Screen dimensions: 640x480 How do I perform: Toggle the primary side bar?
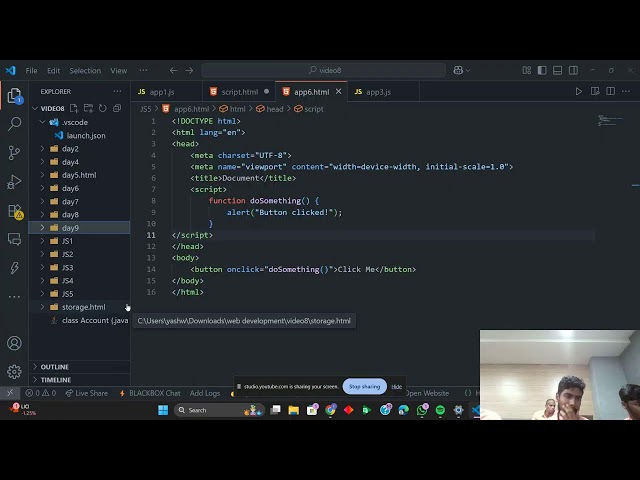(542, 71)
